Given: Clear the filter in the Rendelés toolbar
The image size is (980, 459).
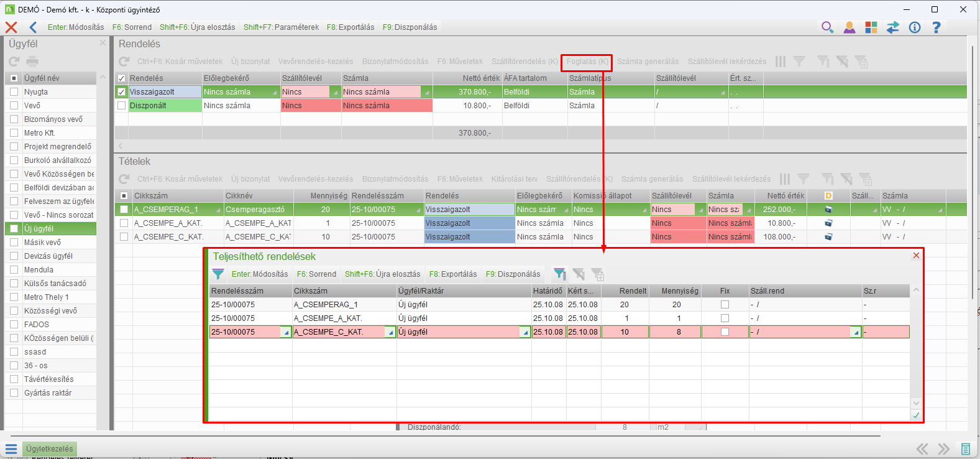Looking at the screenshot, I should point(842,62).
